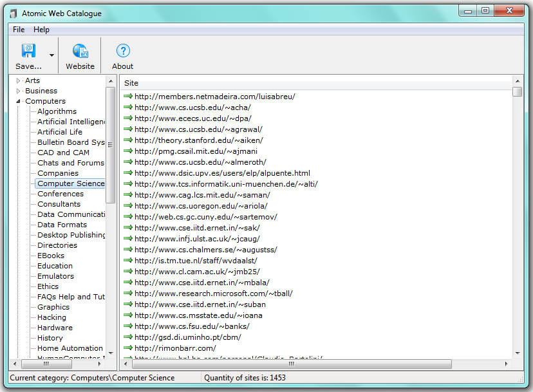This screenshot has width=533, height=392.
Task: Click arrow icon beside uoregon.edu ~ariola link
Action: pyautogui.click(x=128, y=206)
